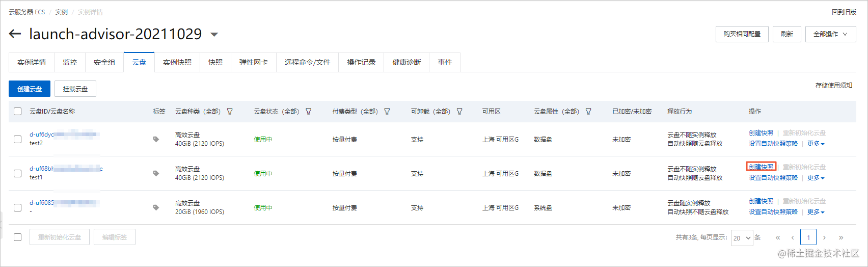Check the box for disk test2
The image size is (868, 267).
coord(18,139)
